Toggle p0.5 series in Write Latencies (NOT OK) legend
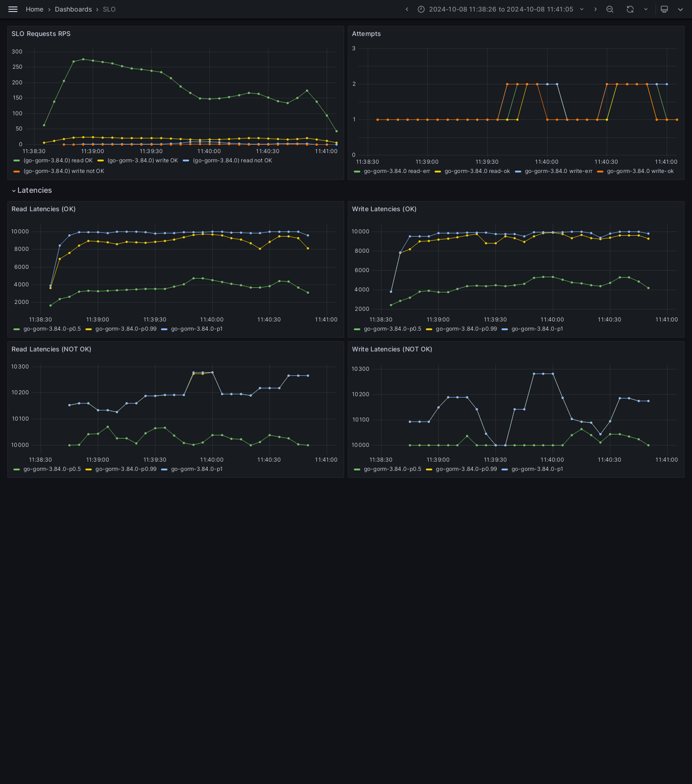This screenshot has height=784, width=692. [x=393, y=469]
